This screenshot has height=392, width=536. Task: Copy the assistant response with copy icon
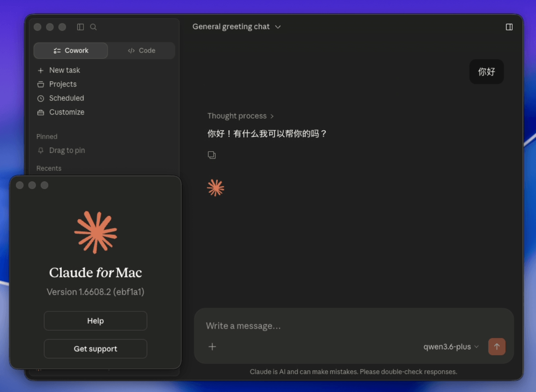click(212, 155)
